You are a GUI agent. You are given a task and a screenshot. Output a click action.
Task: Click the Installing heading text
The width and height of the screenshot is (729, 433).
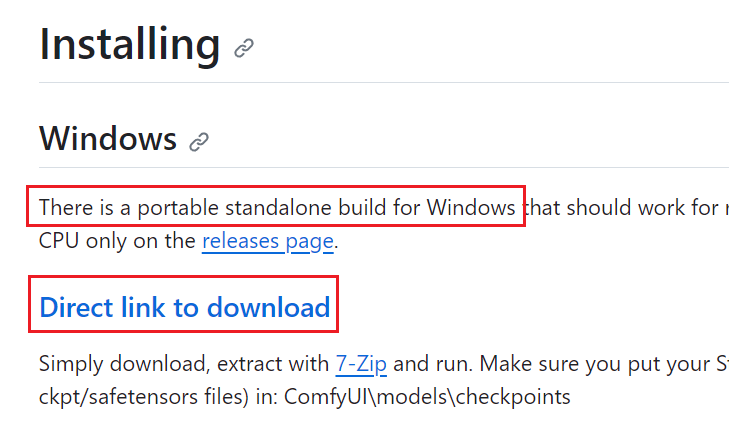pyautogui.click(x=129, y=44)
